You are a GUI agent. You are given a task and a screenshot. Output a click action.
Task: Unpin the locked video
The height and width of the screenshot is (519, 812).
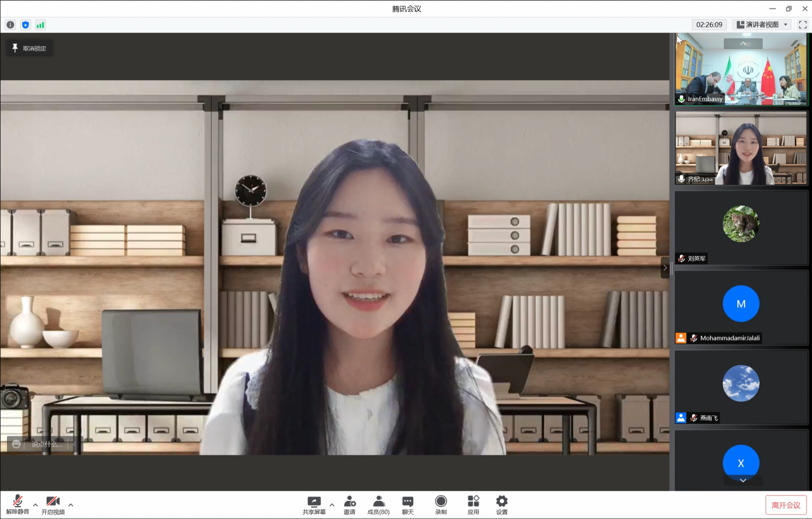point(30,48)
